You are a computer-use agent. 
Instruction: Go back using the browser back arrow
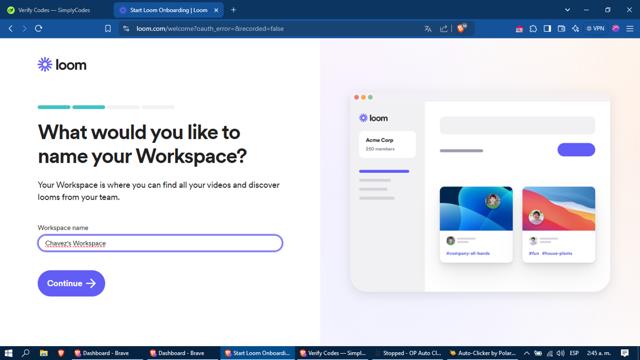[11, 29]
